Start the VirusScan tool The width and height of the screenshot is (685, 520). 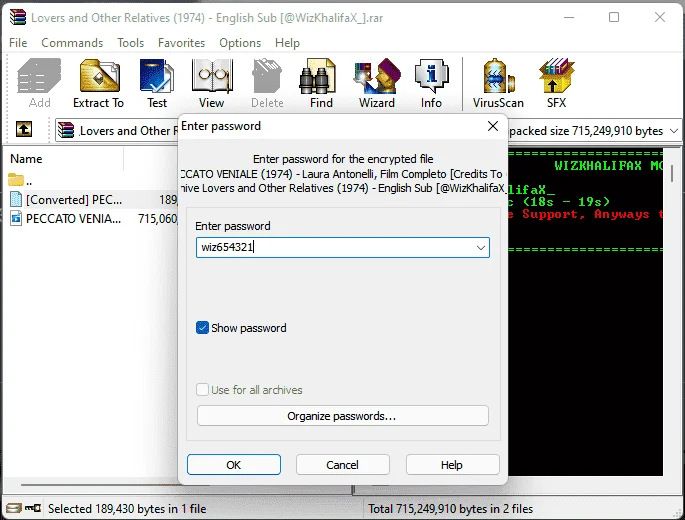498,83
